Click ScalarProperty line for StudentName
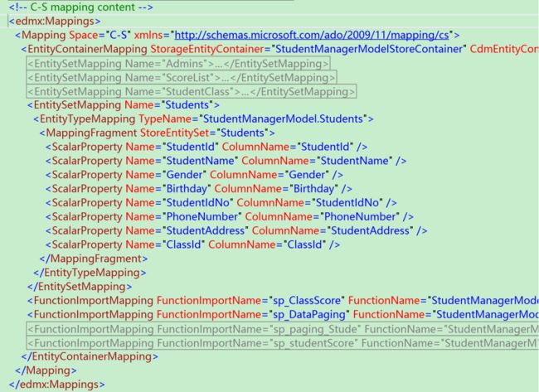Screen dimensions: 539x392 [x=226, y=161]
